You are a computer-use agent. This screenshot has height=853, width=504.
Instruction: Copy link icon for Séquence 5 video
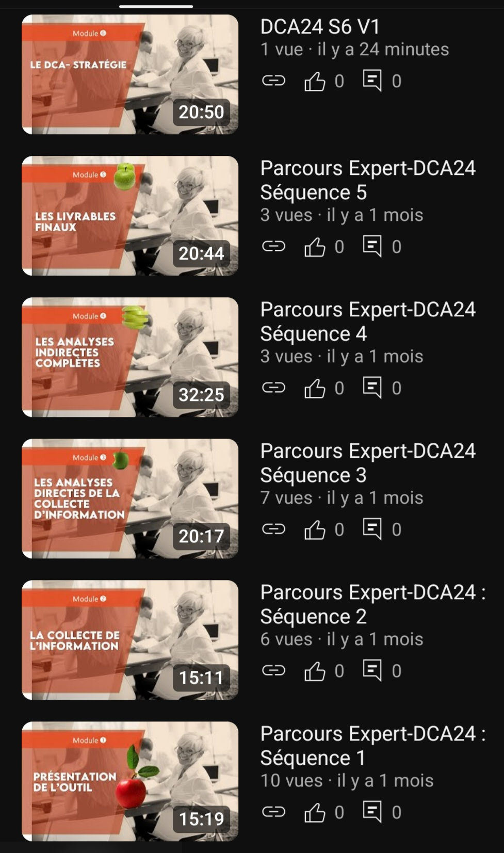point(273,246)
